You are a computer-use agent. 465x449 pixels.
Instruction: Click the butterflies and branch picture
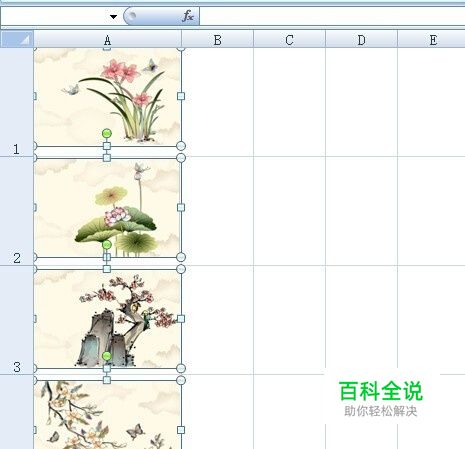(x=107, y=414)
